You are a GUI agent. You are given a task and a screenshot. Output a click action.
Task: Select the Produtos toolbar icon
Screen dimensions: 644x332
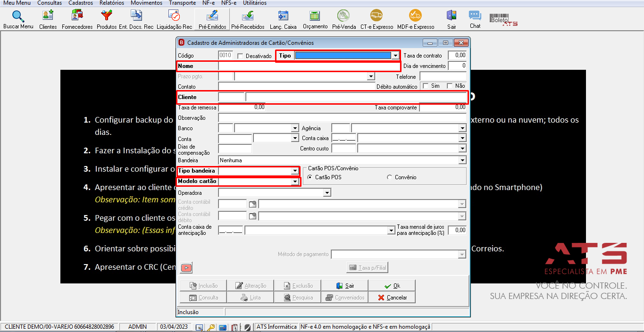[x=107, y=19]
